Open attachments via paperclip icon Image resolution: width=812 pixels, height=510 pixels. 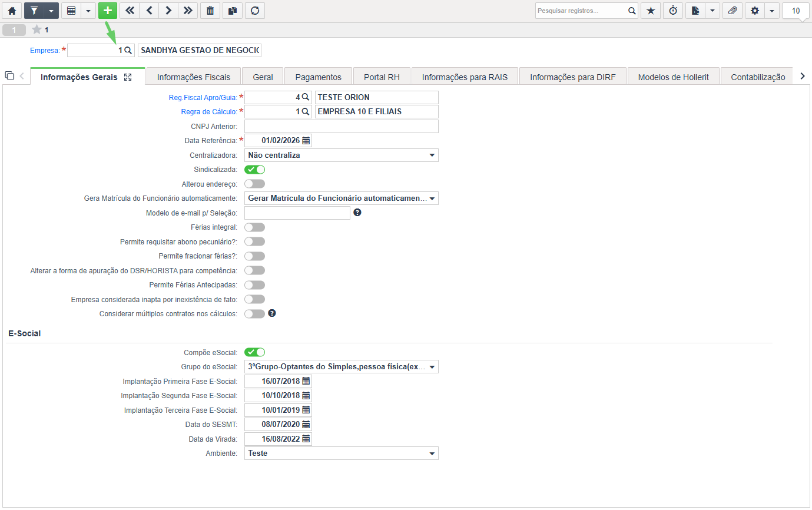click(732, 11)
